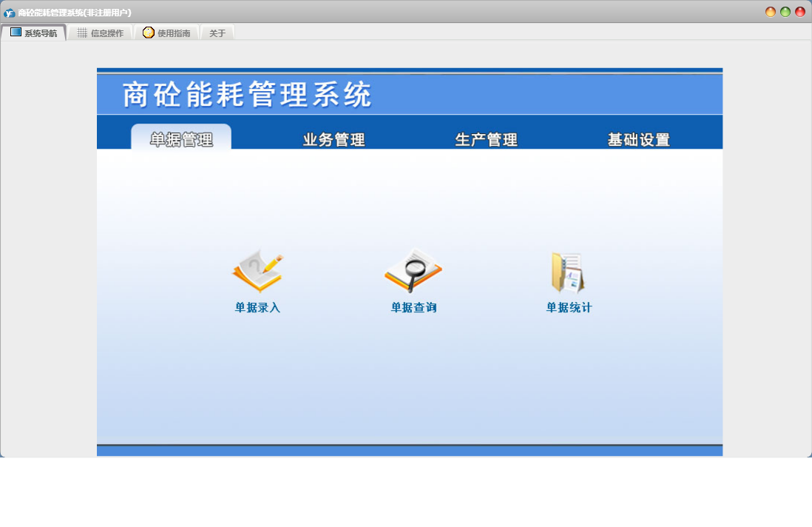Open the 使用指南 menu tab
Screen dimensions: 812x527
click(166, 33)
